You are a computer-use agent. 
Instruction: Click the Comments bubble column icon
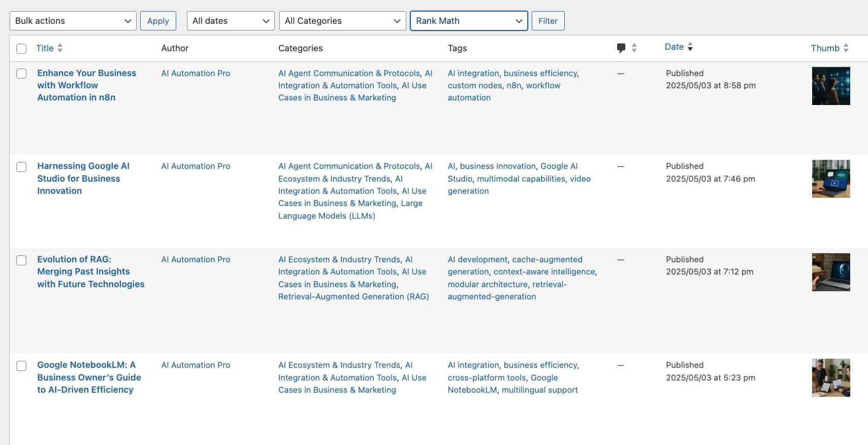tap(621, 48)
